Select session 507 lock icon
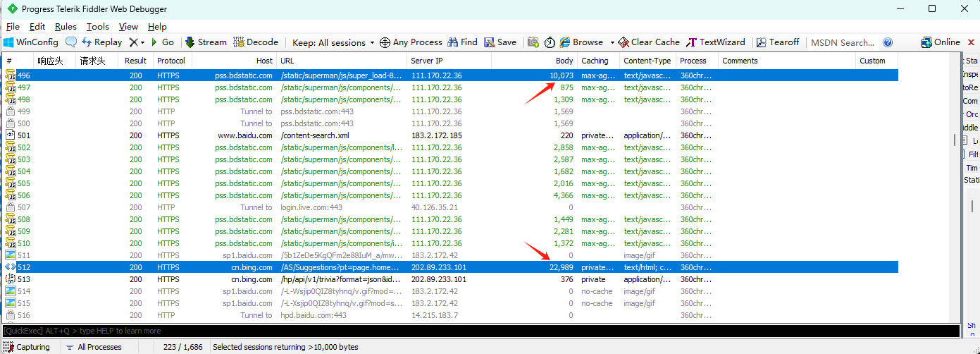980x354 pixels. pyautogui.click(x=10, y=207)
